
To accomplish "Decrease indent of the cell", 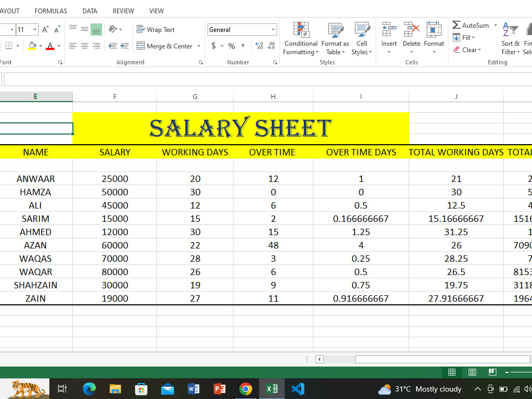I will click(x=113, y=46).
